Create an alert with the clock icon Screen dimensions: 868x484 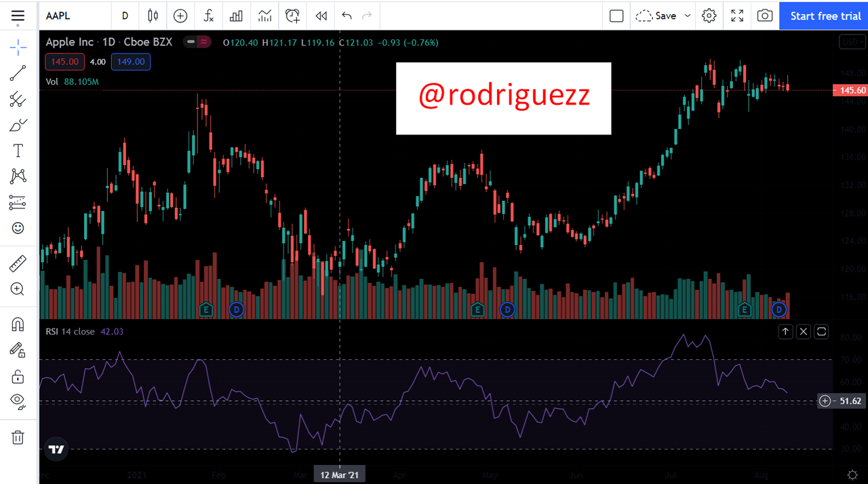[292, 16]
